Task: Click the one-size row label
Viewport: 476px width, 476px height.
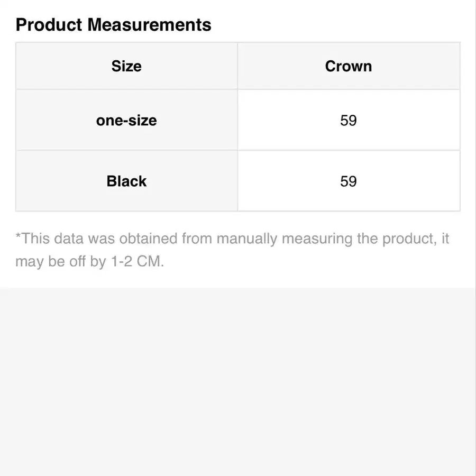Action: pos(126,120)
